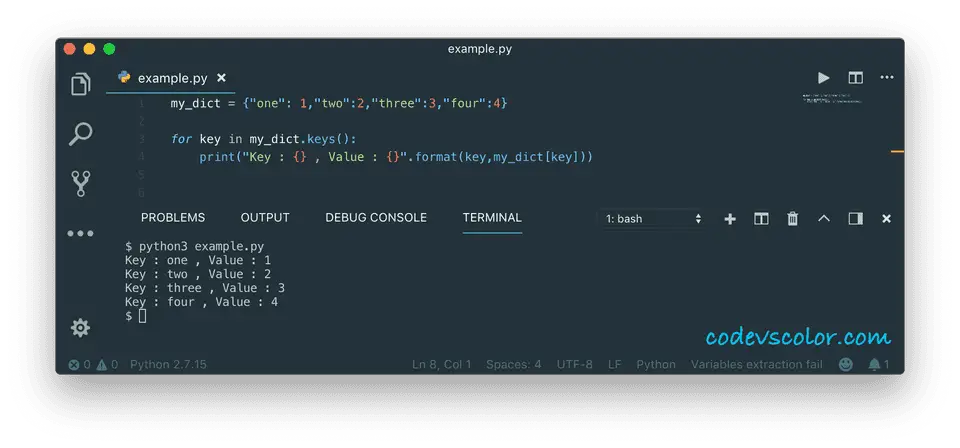This screenshot has height=448, width=960.
Task: Change encoding via UTF-8 status item
Action: coord(574,365)
